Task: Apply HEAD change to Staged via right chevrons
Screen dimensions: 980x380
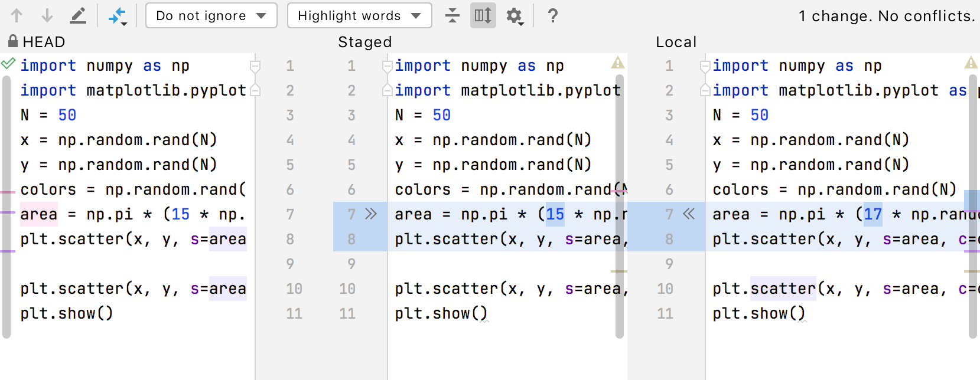Action: [x=371, y=214]
